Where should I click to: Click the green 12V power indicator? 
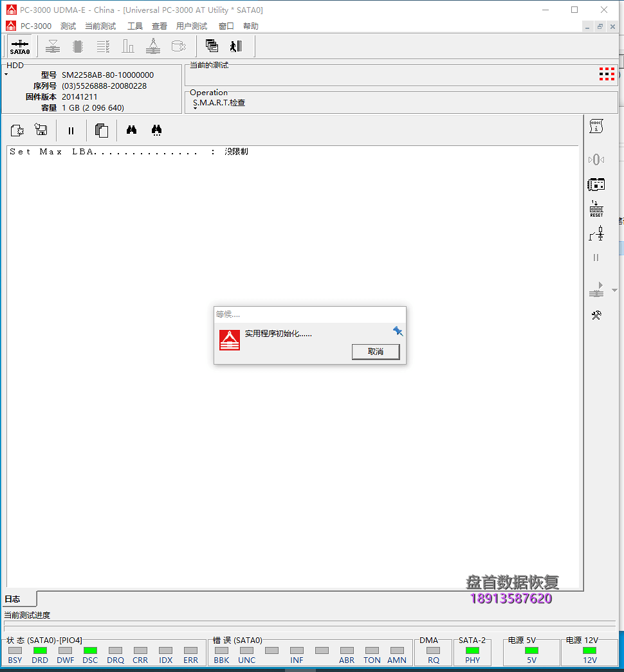[x=590, y=650]
